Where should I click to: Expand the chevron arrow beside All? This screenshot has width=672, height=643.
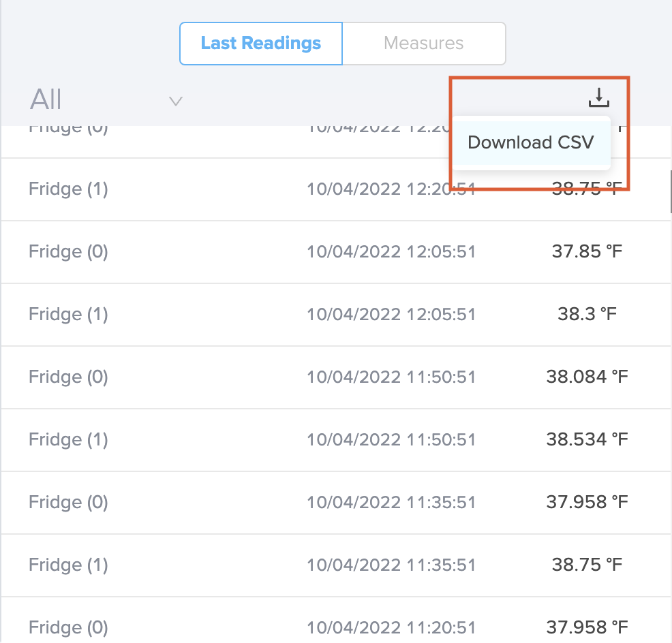click(175, 101)
